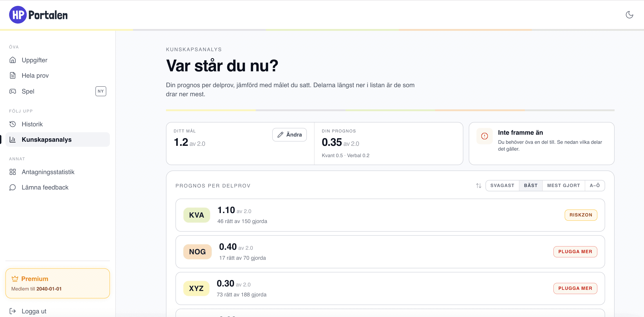Image resolution: width=644 pixels, height=317 pixels.
Task: Click the XYZ delprov badge
Action: click(x=196, y=288)
